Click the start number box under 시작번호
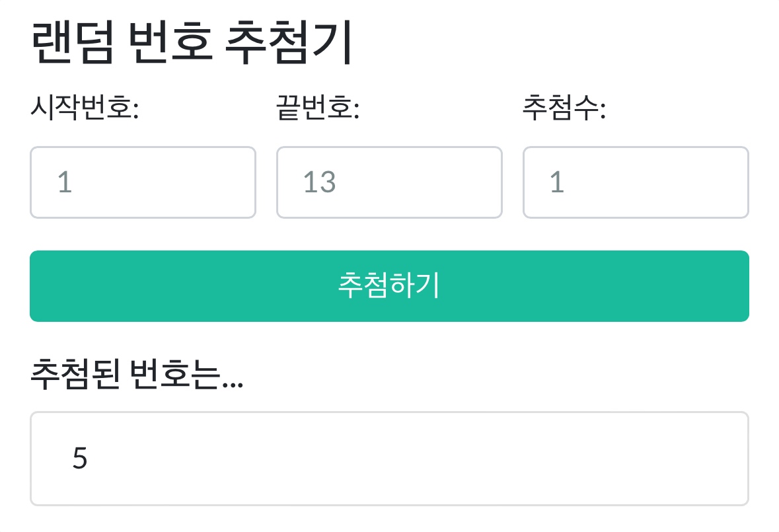The width and height of the screenshot is (779, 532). 143,182
